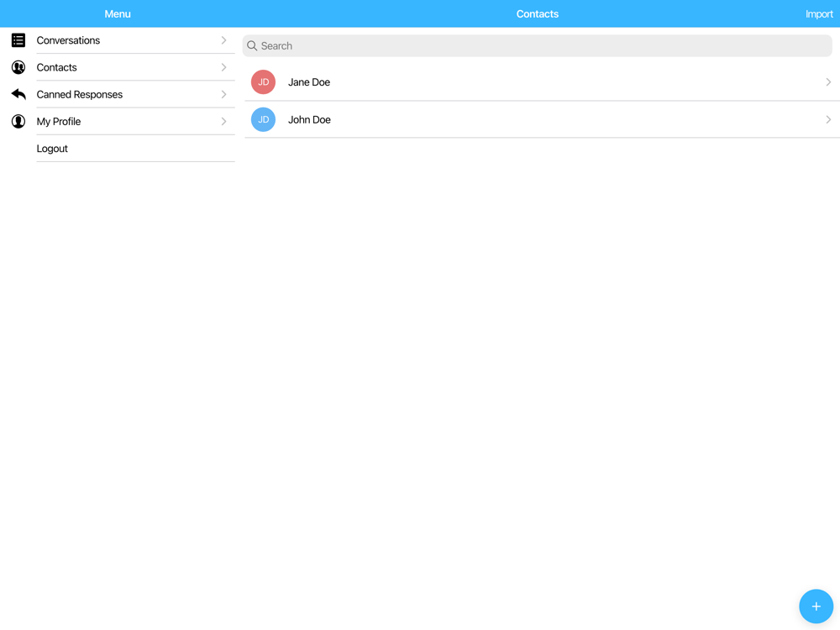This screenshot has height=630, width=840.
Task: Open John Doe details via chevron
Action: coord(828,119)
